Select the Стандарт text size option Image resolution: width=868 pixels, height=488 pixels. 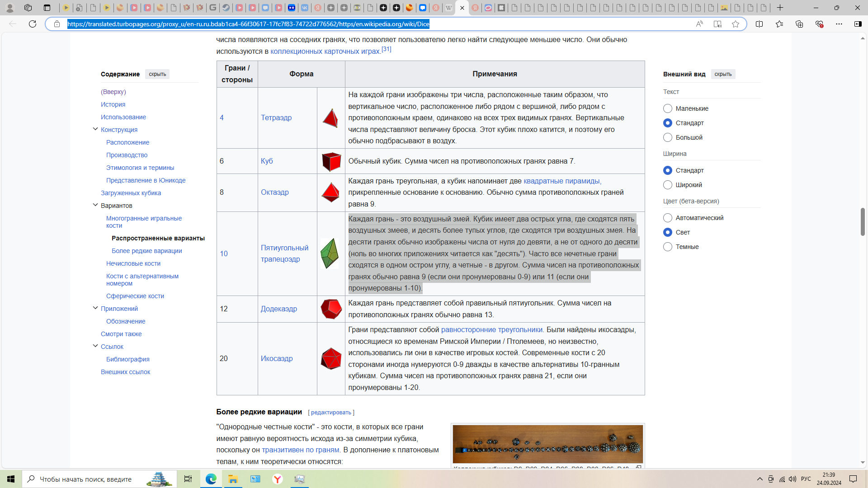(x=668, y=123)
